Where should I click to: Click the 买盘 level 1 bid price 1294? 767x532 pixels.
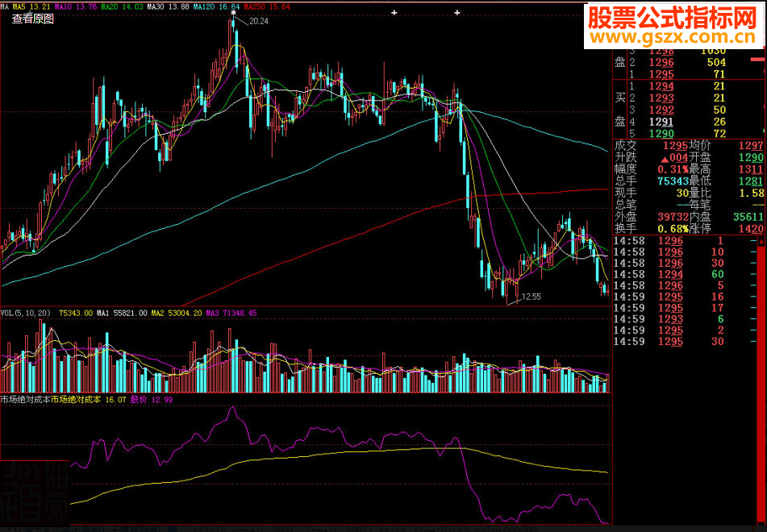(x=661, y=86)
